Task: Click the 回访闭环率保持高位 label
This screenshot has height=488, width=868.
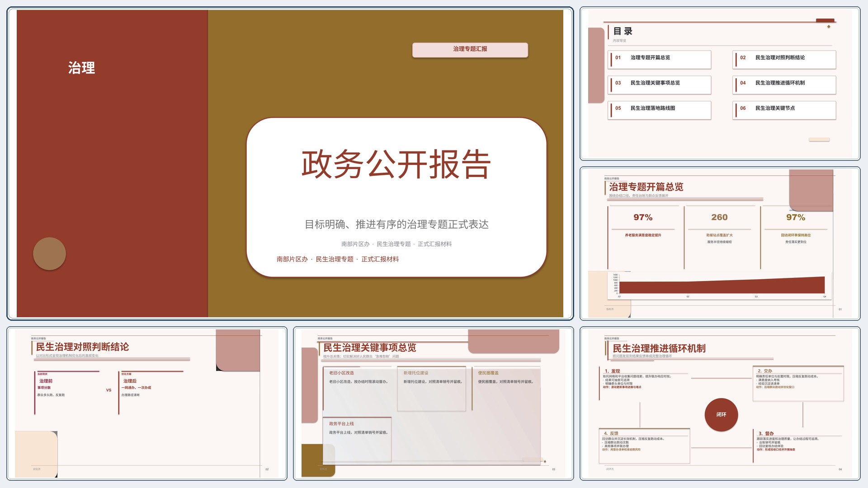Action: point(796,235)
